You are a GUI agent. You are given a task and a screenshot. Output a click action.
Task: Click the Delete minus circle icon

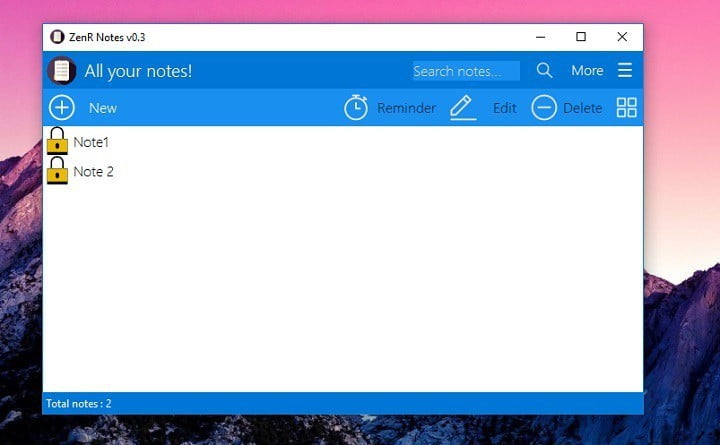click(544, 108)
